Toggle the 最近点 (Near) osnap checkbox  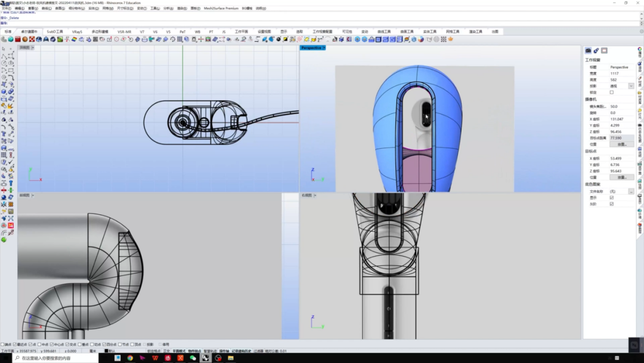pos(15,344)
